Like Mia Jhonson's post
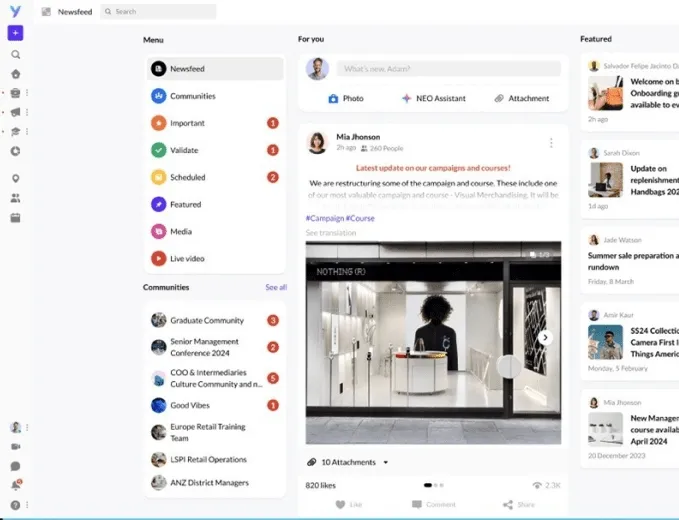The width and height of the screenshot is (679, 520). [349, 504]
